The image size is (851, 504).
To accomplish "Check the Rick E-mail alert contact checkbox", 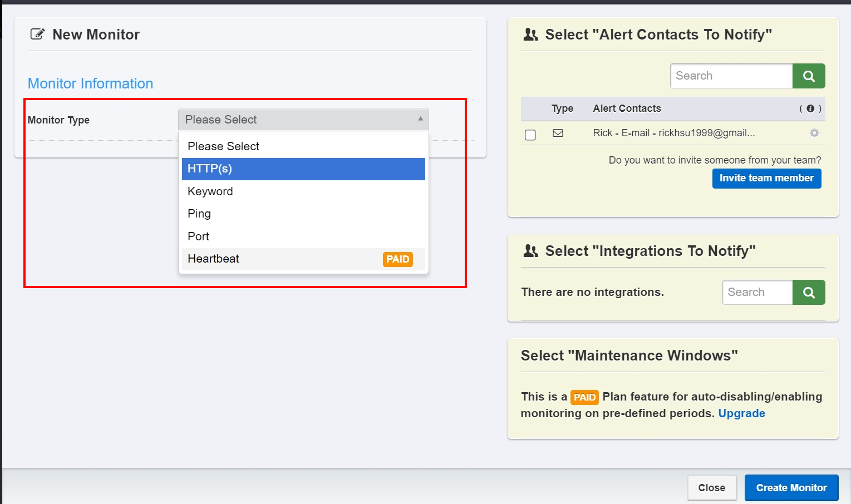I will tap(530, 135).
